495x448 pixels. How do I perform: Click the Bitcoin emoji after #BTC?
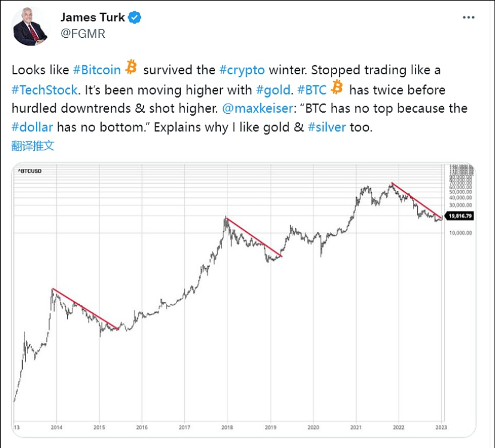tap(336, 89)
